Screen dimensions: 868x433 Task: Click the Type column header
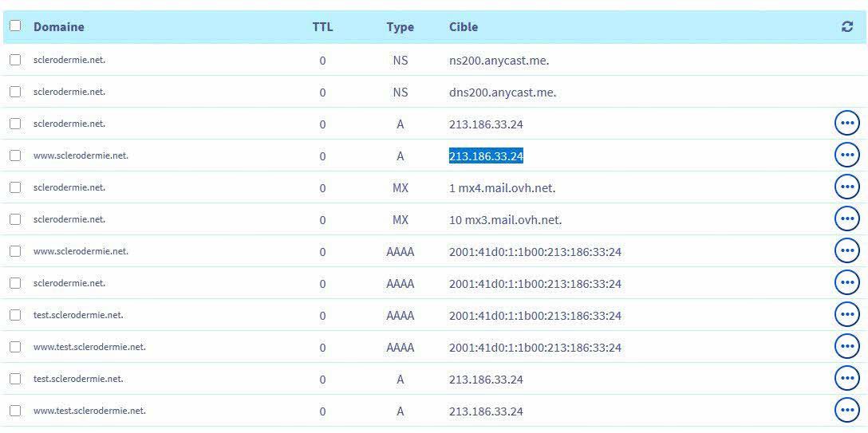point(400,27)
